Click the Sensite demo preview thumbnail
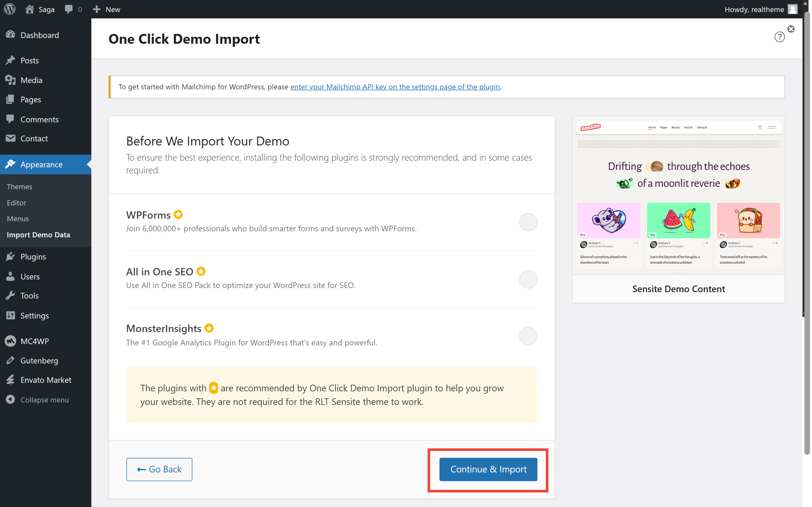Screen dimensions: 812x507 coord(678,195)
